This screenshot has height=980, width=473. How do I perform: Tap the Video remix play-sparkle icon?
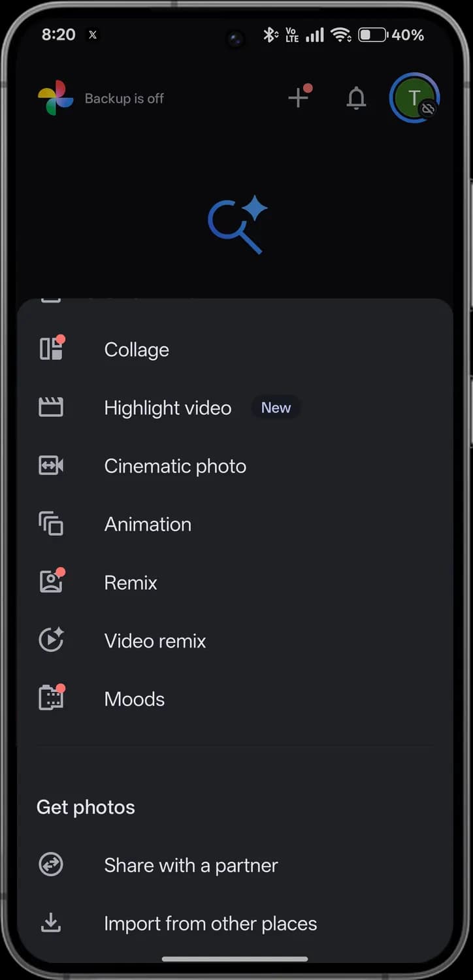pyautogui.click(x=51, y=640)
